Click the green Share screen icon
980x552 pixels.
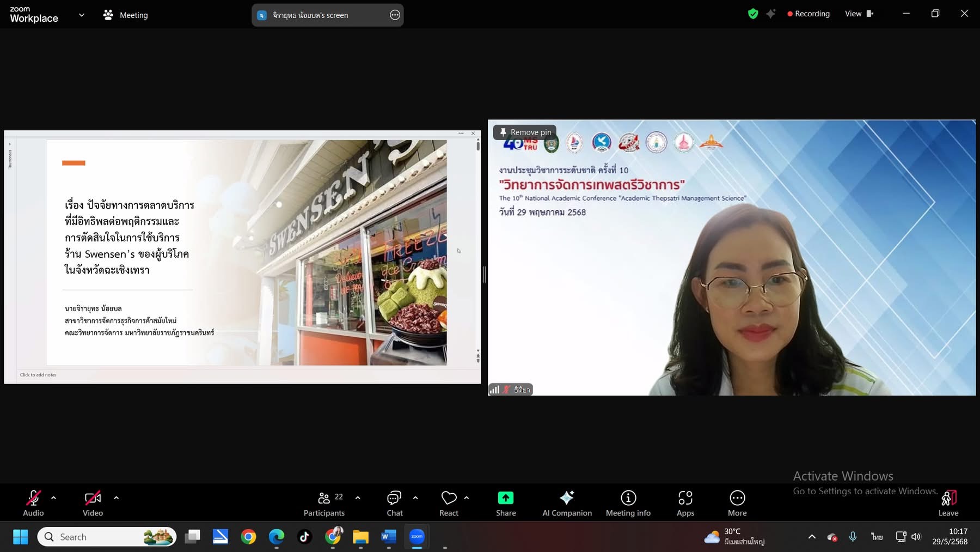point(505,498)
